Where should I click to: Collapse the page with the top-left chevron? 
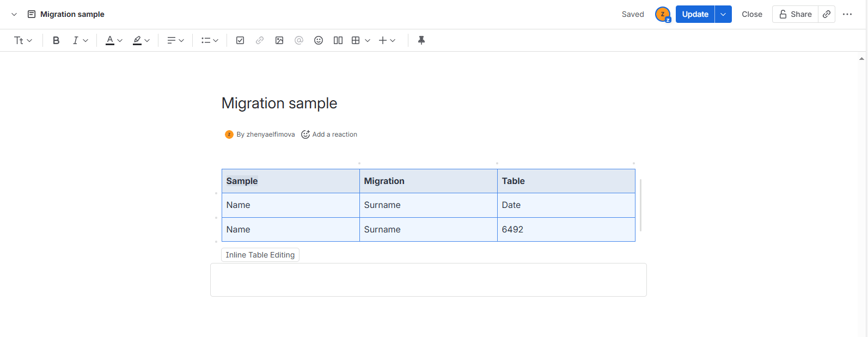pos(13,14)
